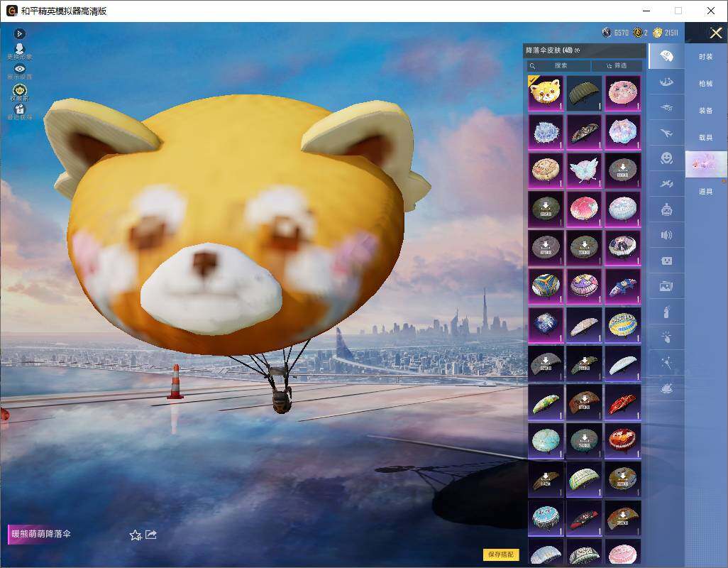Share the parachute with share icon

point(151,535)
